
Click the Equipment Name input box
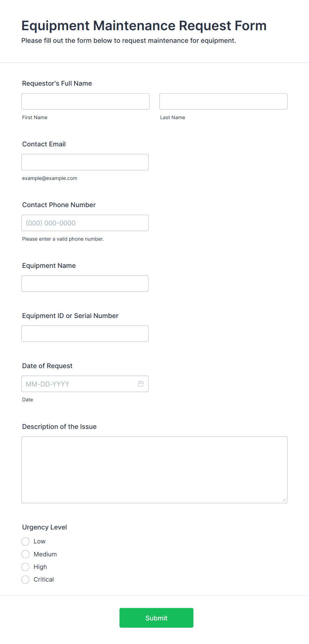click(85, 283)
